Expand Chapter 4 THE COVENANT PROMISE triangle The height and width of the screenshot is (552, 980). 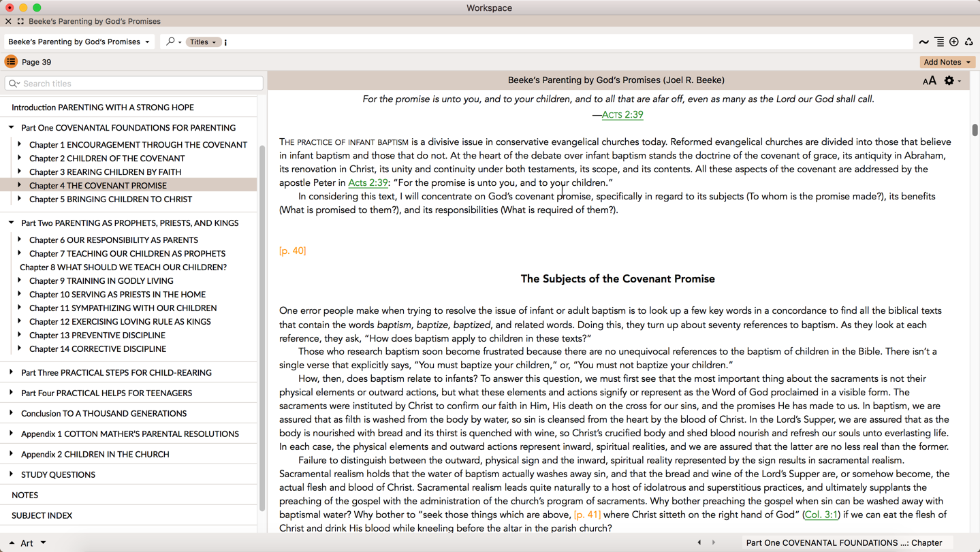(20, 185)
